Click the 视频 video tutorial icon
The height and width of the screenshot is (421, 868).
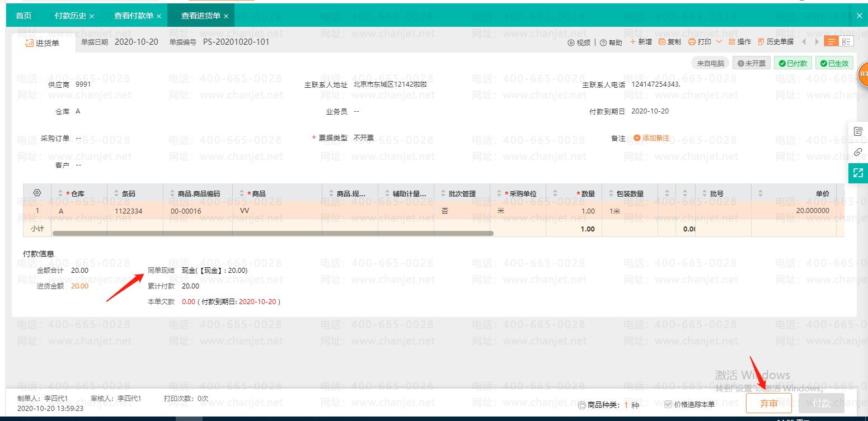571,42
